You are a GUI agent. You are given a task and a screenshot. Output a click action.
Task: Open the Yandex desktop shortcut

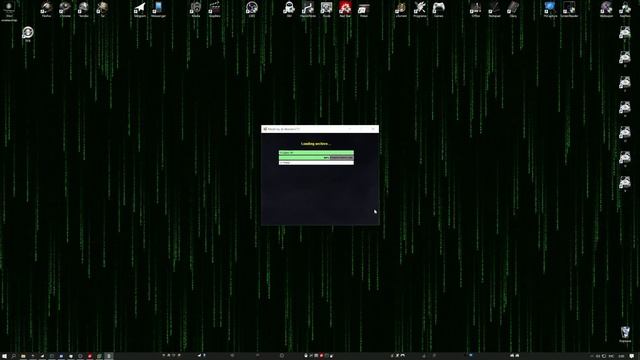coord(83,9)
